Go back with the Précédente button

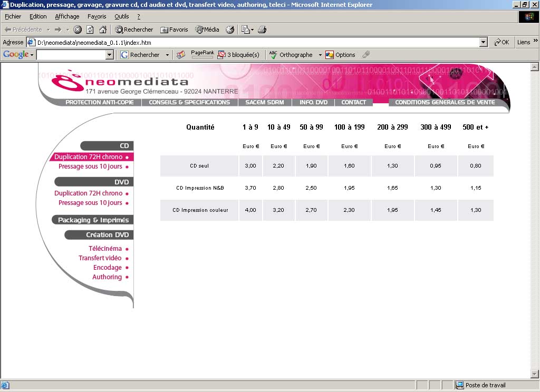tap(23, 30)
